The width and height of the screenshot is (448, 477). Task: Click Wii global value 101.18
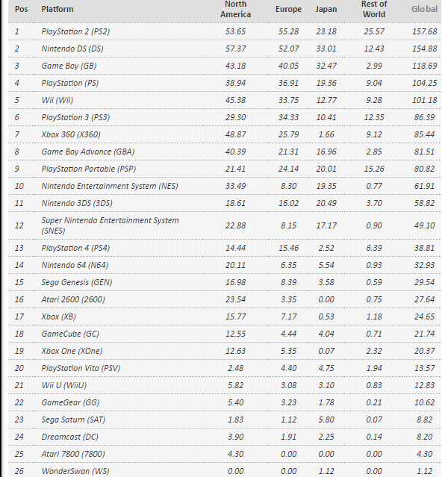[424, 100]
